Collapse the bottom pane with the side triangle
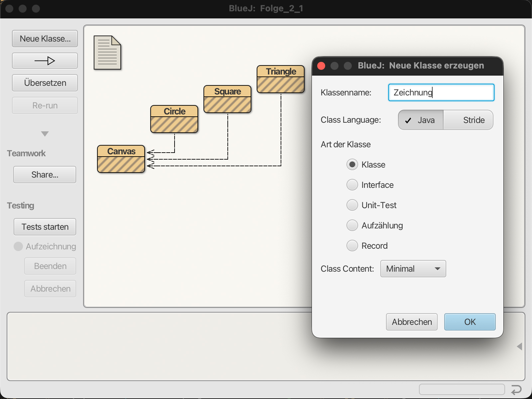Screen dimensions: 532x399 click(x=519, y=346)
